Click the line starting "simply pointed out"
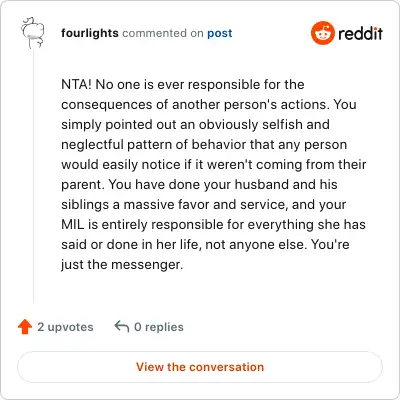This screenshot has width=400, height=400. pyautogui.click(x=195, y=125)
